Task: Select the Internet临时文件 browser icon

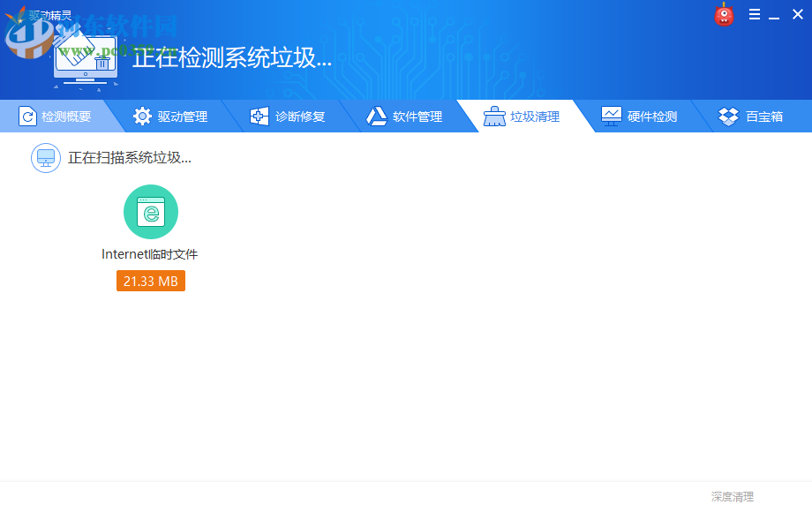Action: pos(150,212)
